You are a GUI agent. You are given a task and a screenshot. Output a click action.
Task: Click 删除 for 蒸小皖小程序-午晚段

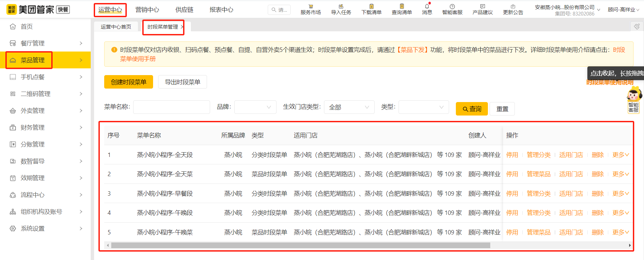[597, 213]
